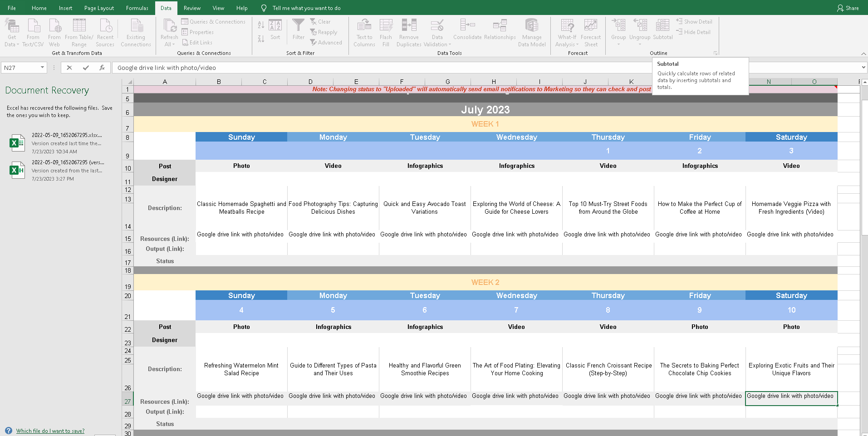The image size is (868, 436).
Task: Click the WEEK 2 banner cell
Action: tap(485, 282)
